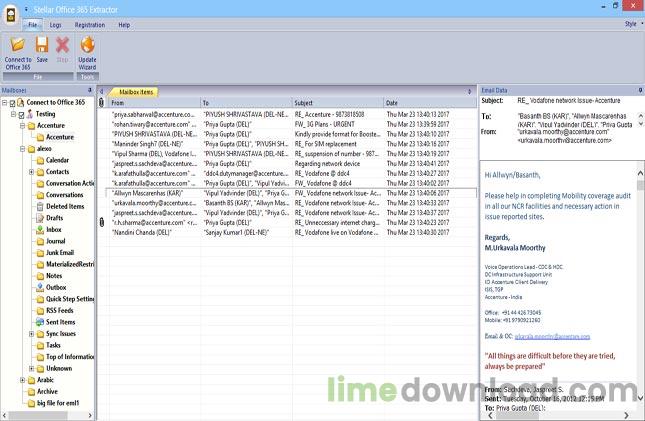This screenshot has width=645, height=421.
Task: Click the Tasks folder icon
Action: (x=40, y=345)
